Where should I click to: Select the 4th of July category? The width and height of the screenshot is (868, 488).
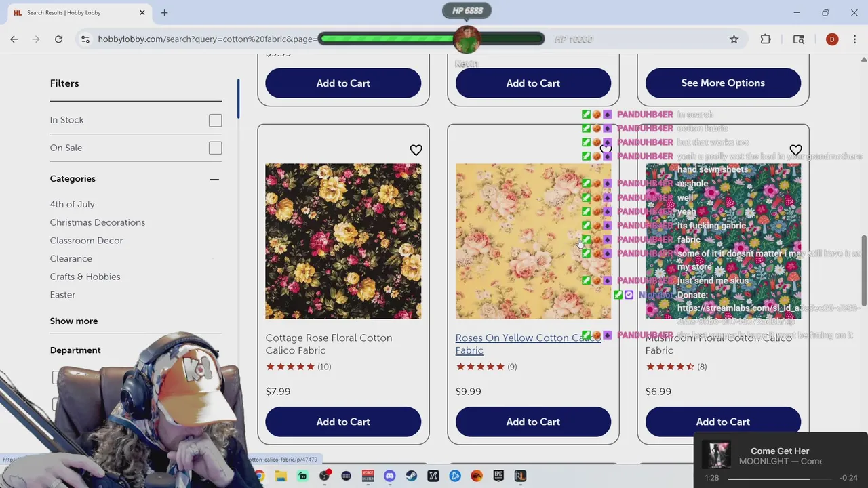click(x=72, y=204)
